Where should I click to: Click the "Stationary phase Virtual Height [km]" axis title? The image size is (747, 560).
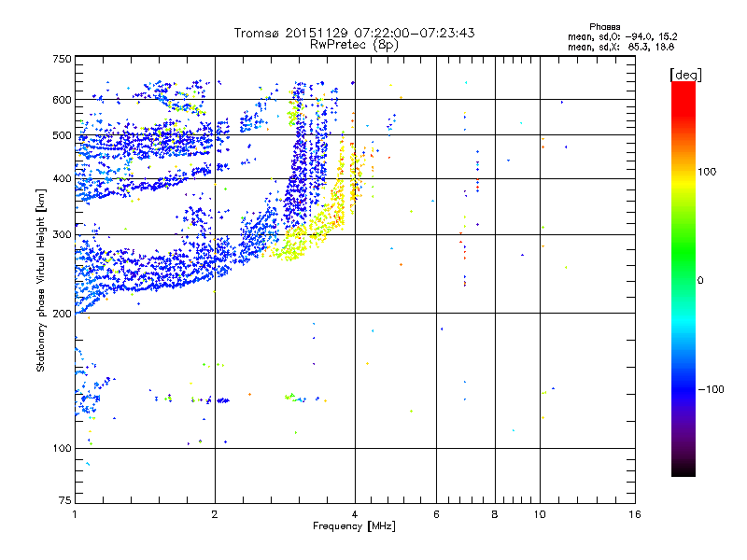point(41,280)
